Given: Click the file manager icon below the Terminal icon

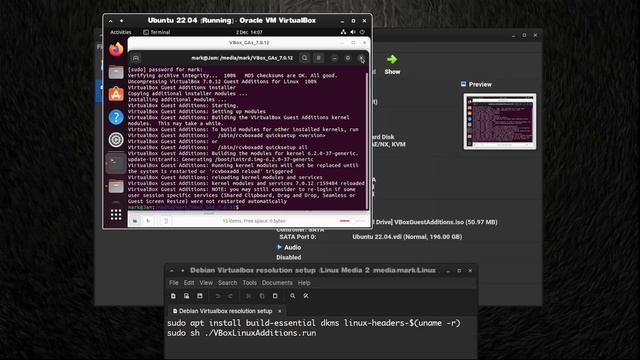Looking at the screenshot, I should point(116,187).
